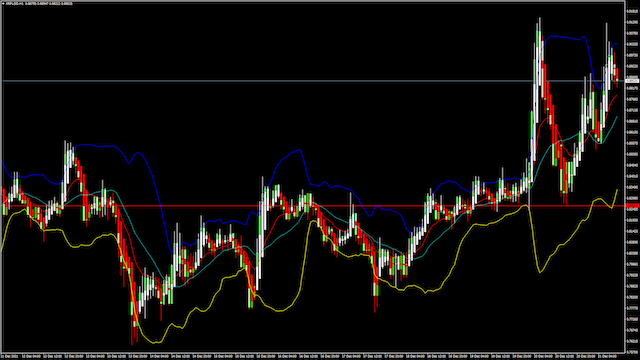Image resolution: width=640 pixels, height=360 pixels.
Task: Click the first date label on the time axis
Action: click(9, 356)
